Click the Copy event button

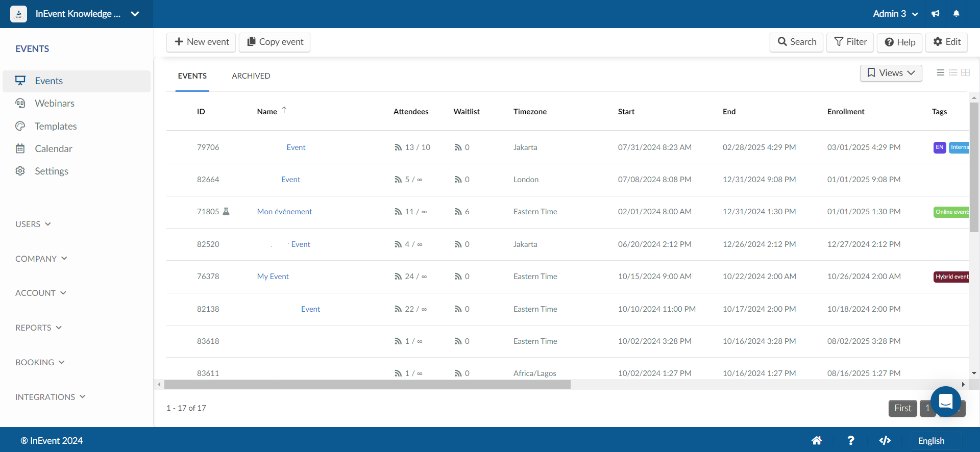[275, 42]
